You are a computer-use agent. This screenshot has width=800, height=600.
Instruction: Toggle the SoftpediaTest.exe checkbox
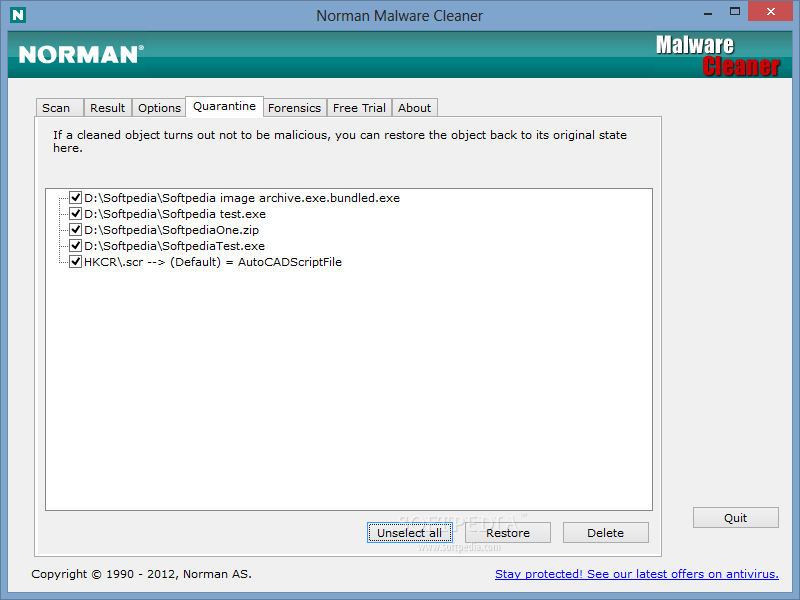point(76,245)
